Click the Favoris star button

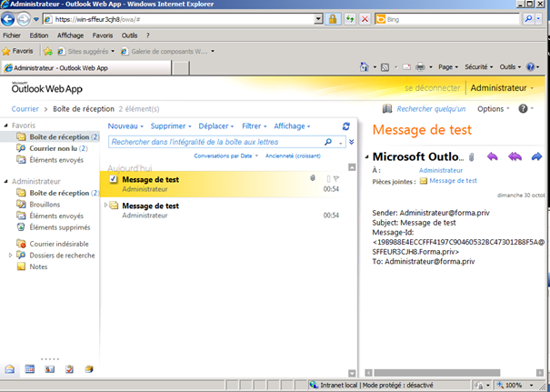17,51
